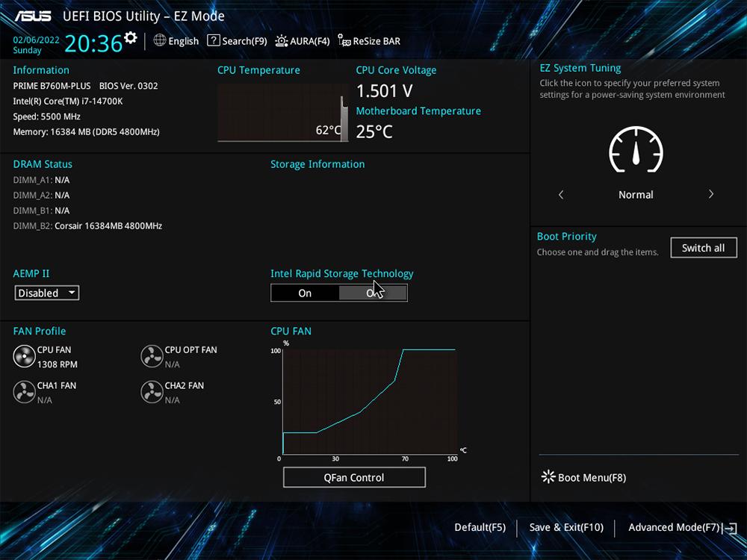Toggle the ReSize BAR icon
This screenshot has width=747, height=560.
[344, 40]
